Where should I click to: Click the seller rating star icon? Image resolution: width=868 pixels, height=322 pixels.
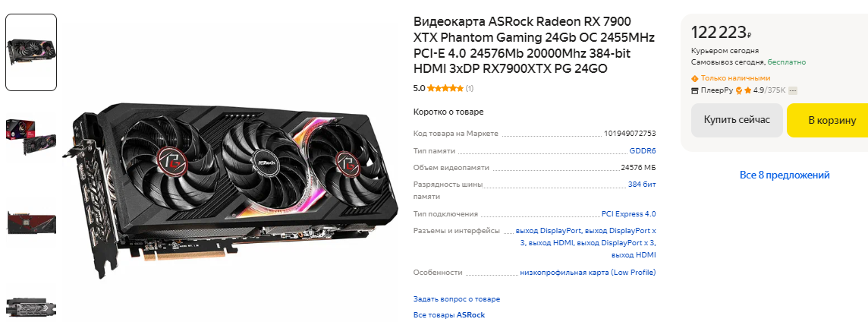(x=747, y=90)
